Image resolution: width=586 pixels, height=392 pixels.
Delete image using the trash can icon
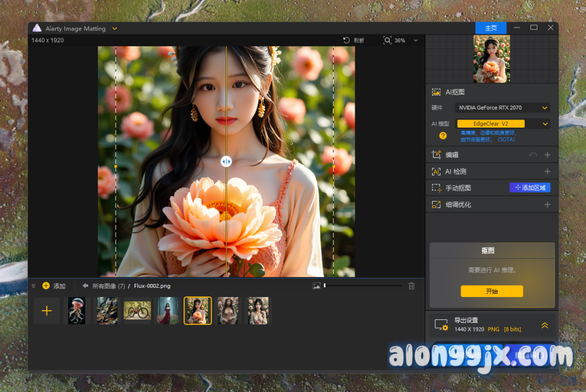pos(411,286)
